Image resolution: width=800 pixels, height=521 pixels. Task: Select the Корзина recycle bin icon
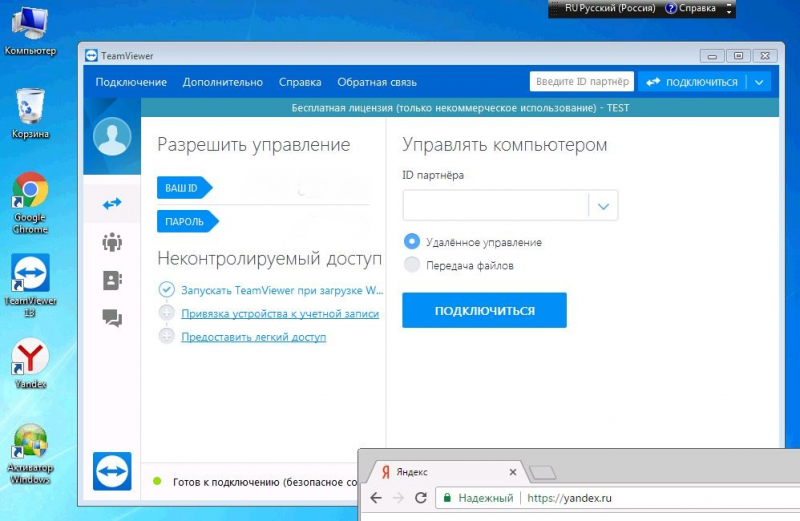[x=30, y=113]
